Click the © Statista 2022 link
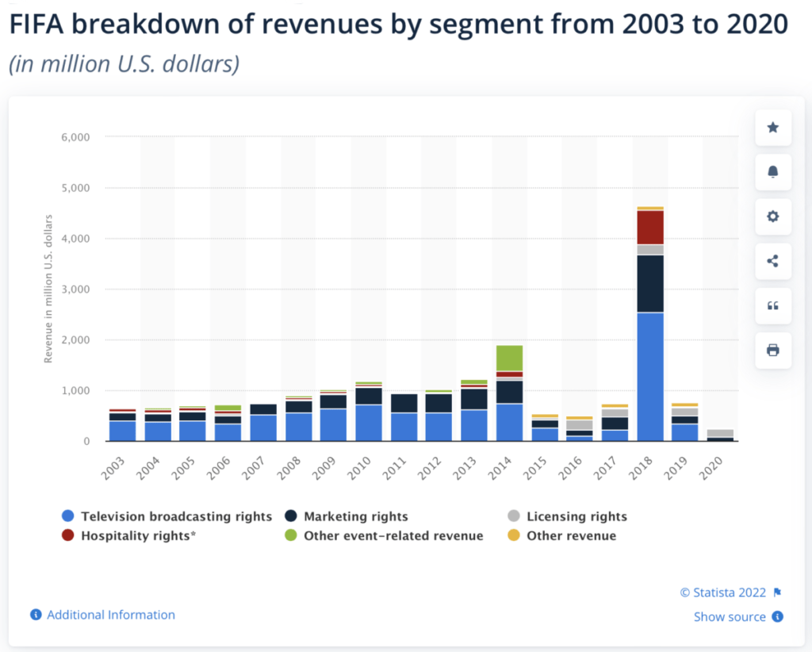 pyautogui.click(x=723, y=593)
